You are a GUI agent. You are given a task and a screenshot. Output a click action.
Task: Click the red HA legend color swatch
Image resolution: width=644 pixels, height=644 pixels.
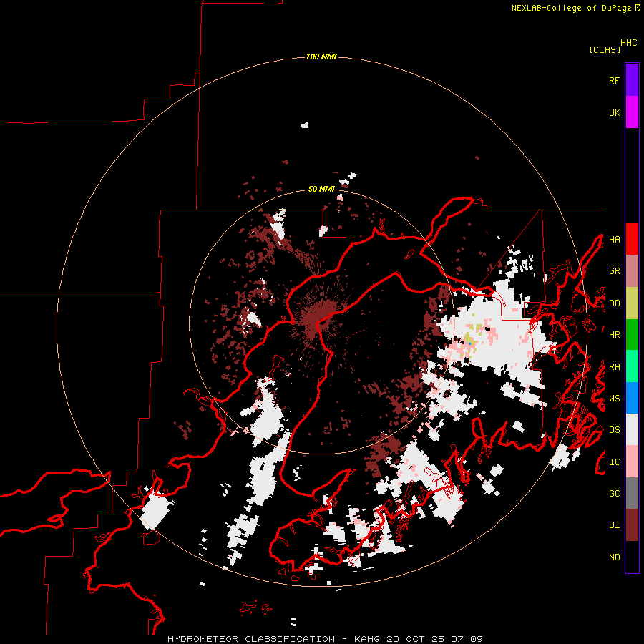[x=632, y=239]
